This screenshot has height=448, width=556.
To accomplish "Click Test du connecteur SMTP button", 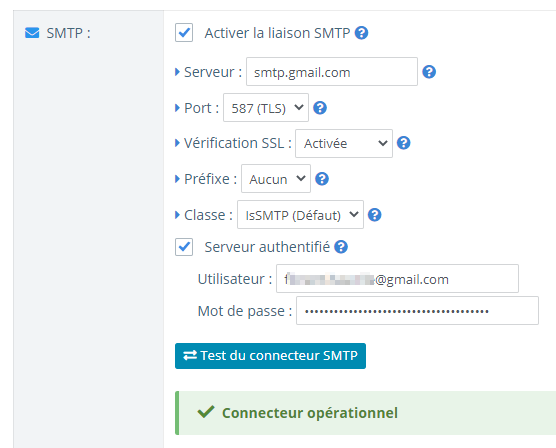I will (x=270, y=356).
